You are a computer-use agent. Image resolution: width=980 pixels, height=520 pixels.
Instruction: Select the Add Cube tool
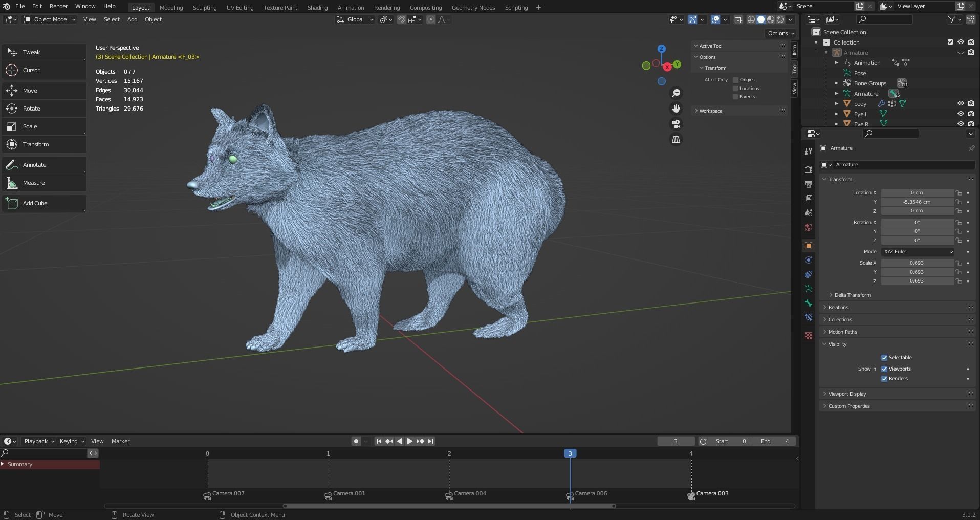(45, 203)
